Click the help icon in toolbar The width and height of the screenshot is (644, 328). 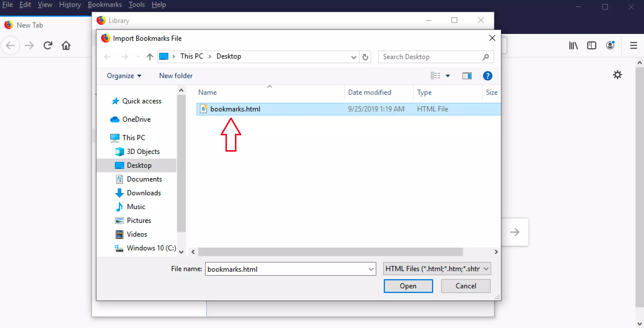[487, 76]
